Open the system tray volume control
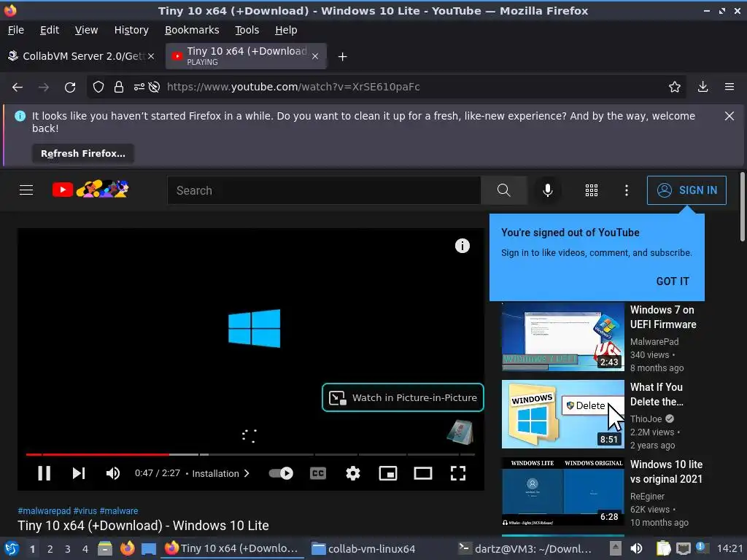Screen dimensions: 747x560 636,549
